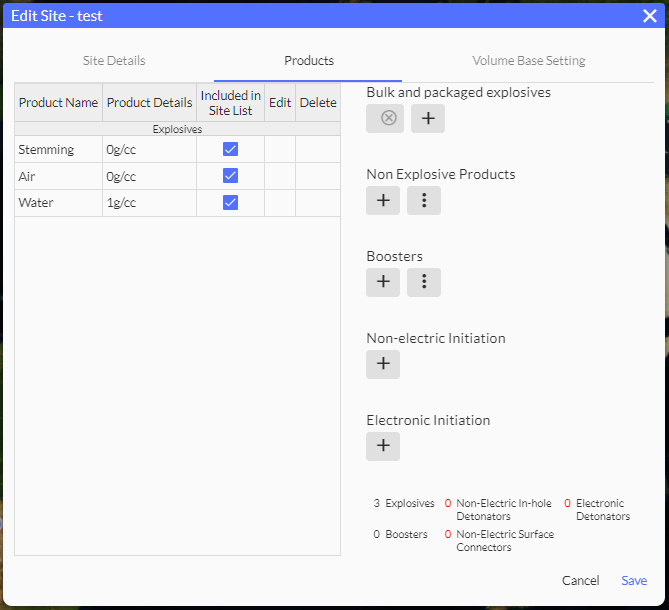The height and width of the screenshot is (610, 669).
Task: Add a Non-electric Initiation product
Action: click(x=383, y=364)
